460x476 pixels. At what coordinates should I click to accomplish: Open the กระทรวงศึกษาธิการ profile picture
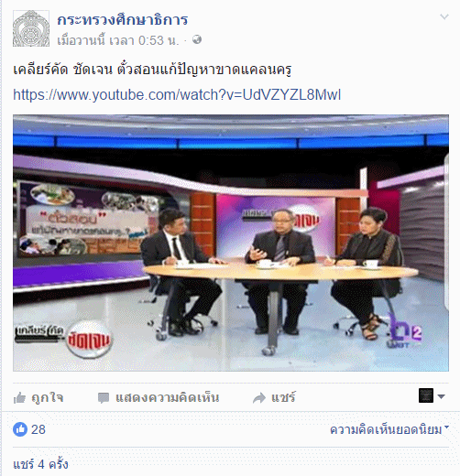(31, 28)
